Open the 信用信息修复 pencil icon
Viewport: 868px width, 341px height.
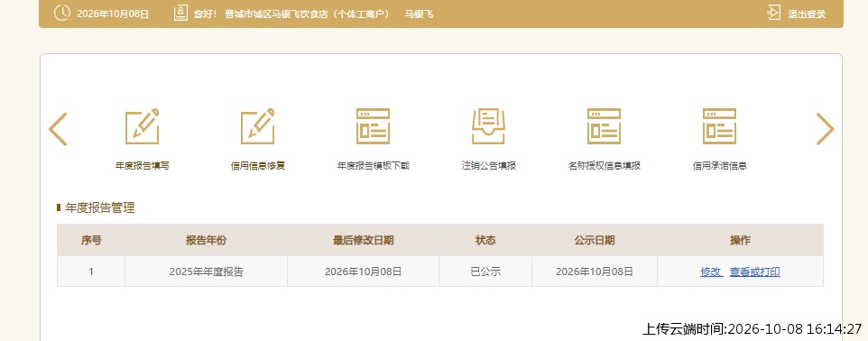(x=257, y=126)
